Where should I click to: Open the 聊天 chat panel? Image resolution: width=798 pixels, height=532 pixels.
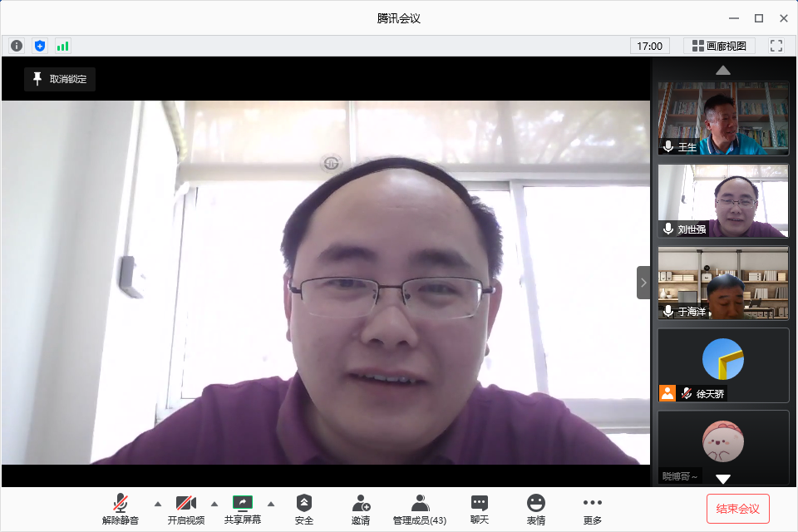click(480, 509)
